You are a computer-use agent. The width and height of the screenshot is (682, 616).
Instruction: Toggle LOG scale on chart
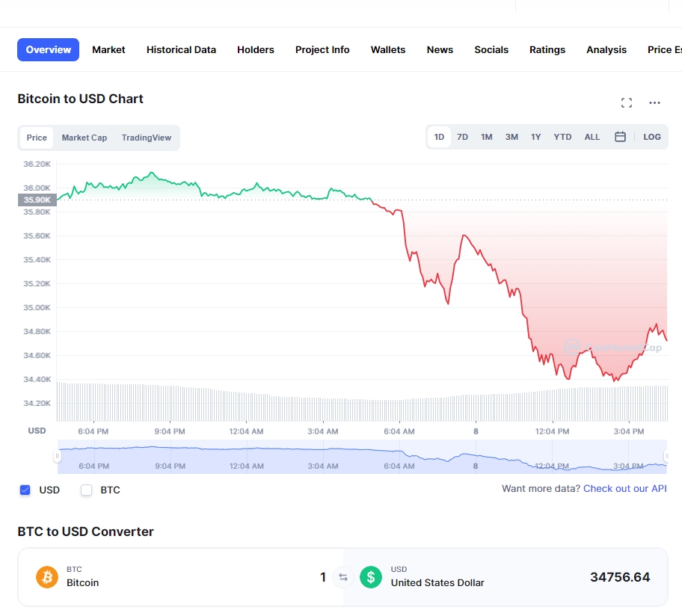(652, 137)
